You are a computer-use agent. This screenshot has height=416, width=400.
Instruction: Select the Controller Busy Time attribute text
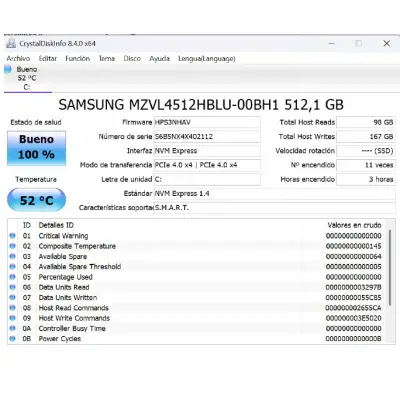pos(72,329)
